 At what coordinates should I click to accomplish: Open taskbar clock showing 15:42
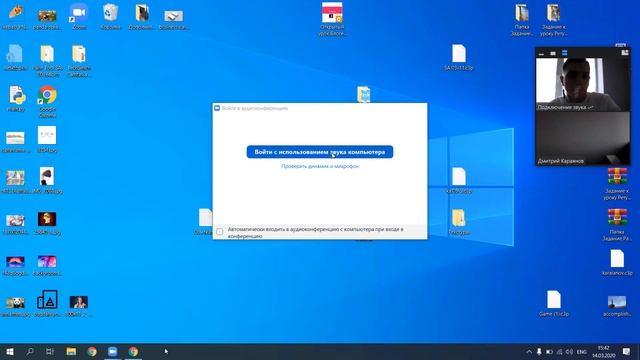point(603,351)
